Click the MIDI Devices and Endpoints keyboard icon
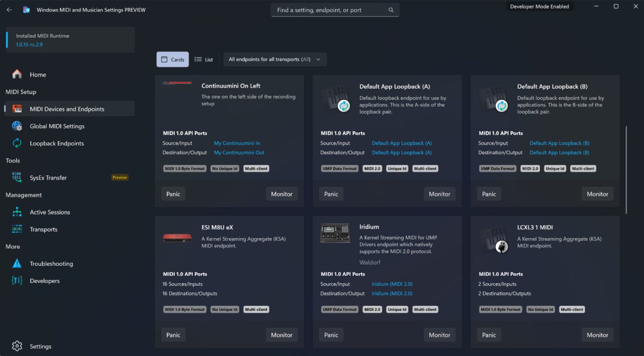The height and width of the screenshot is (356, 644). (x=17, y=109)
